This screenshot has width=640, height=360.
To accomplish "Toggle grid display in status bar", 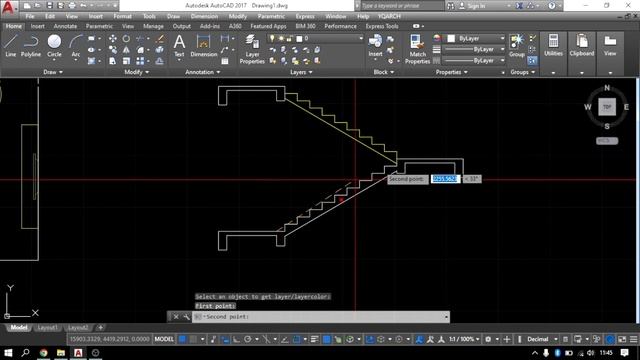I will [x=182, y=339].
